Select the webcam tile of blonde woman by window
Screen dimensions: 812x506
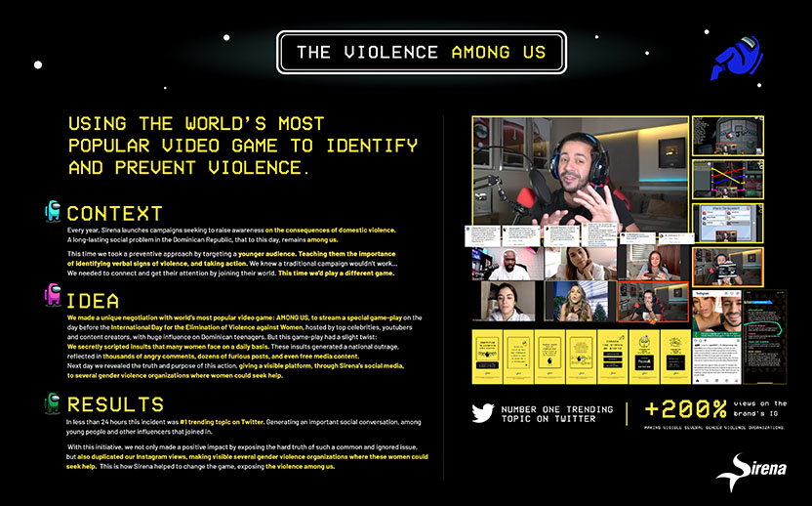click(580, 301)
